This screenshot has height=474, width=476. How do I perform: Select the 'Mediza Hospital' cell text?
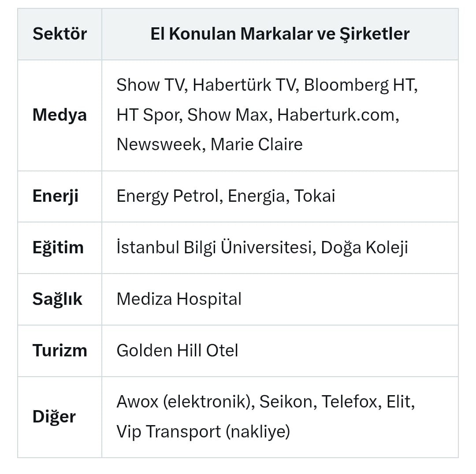tap(179, 299)
